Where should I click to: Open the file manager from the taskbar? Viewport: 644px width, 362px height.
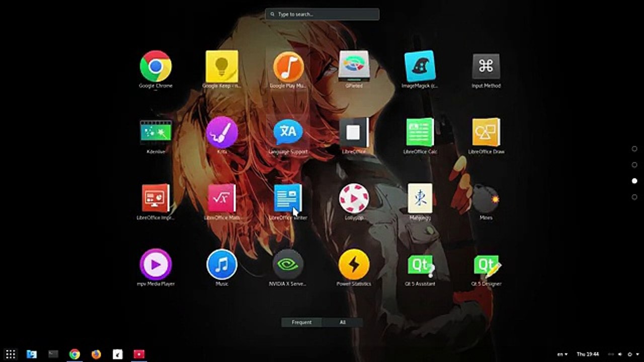(31, 354)
